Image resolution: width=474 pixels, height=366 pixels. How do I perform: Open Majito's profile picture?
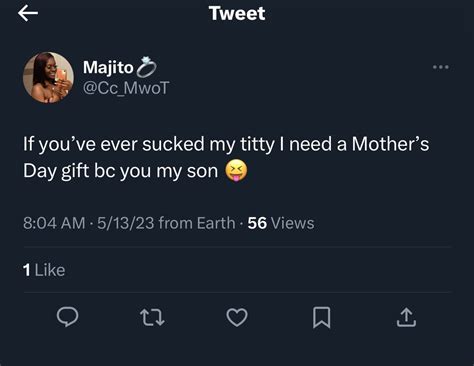[x=48, y=77]
